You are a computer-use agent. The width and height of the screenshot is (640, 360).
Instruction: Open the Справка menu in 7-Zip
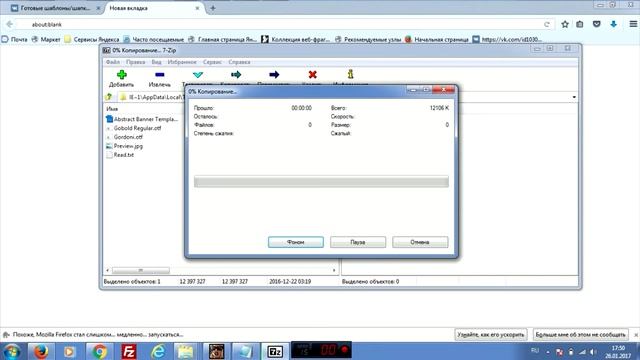tap(239, 62)
